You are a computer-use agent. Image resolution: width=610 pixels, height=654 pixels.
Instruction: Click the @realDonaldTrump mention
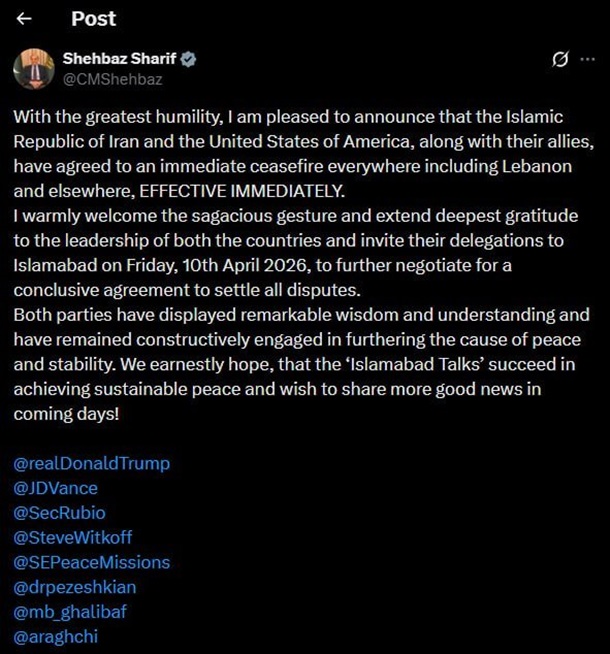pyautogui.click(x=92, y=463)
